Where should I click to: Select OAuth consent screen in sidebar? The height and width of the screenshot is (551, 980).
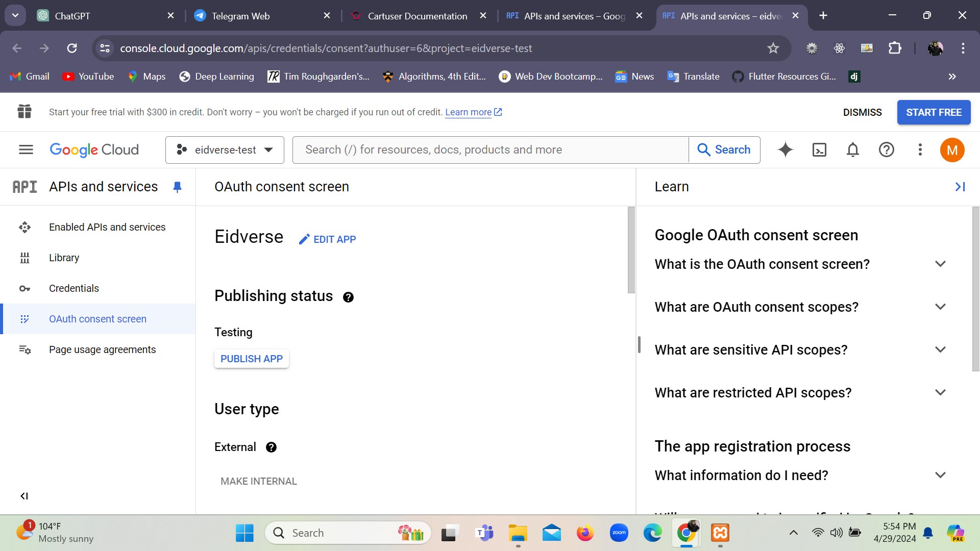pyautogui.click(x=97, y=319)
